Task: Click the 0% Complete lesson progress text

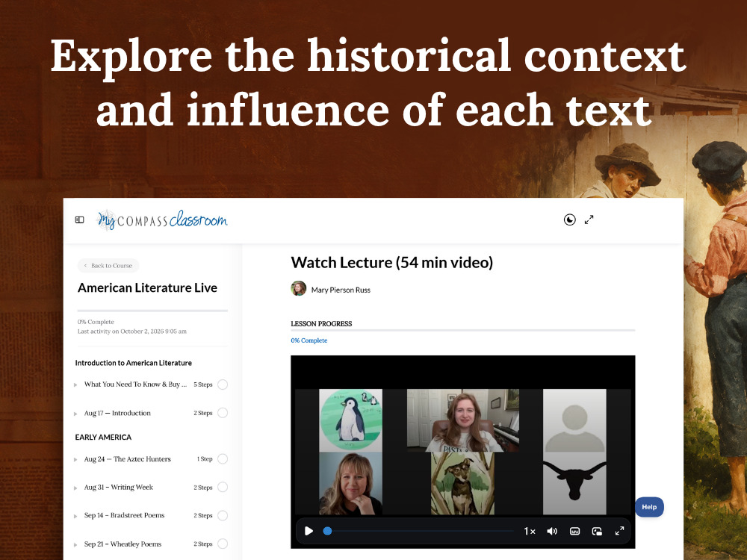Action: coord(309,340)
